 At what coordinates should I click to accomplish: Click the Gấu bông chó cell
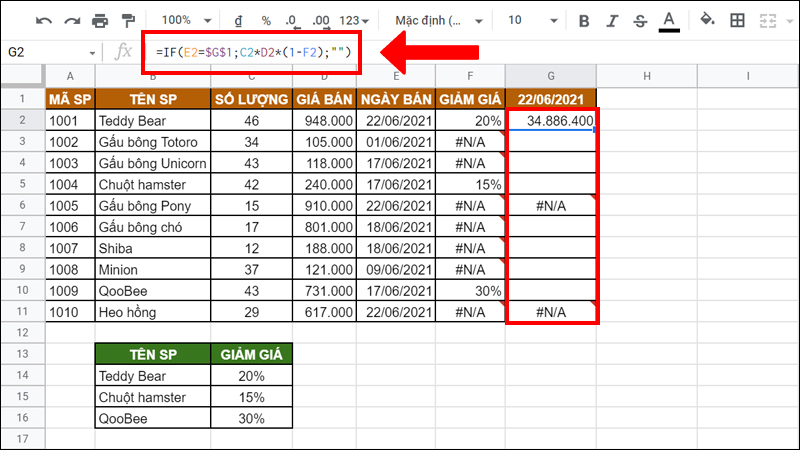[x=153, y=227]
